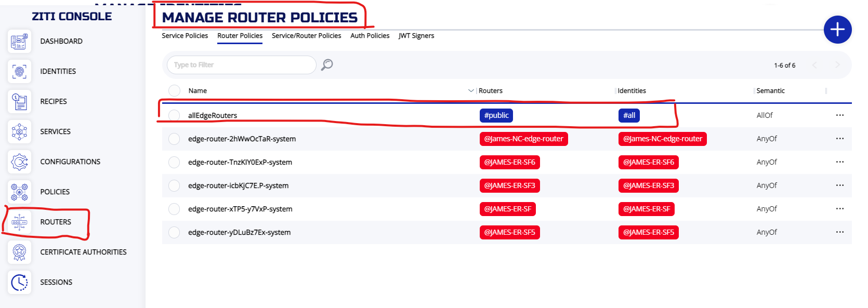Check the edge-router-xTP5-y7VxP-system row
This screenshot has height=308, width=868.
pyautogui.click(x=175, y=209)
